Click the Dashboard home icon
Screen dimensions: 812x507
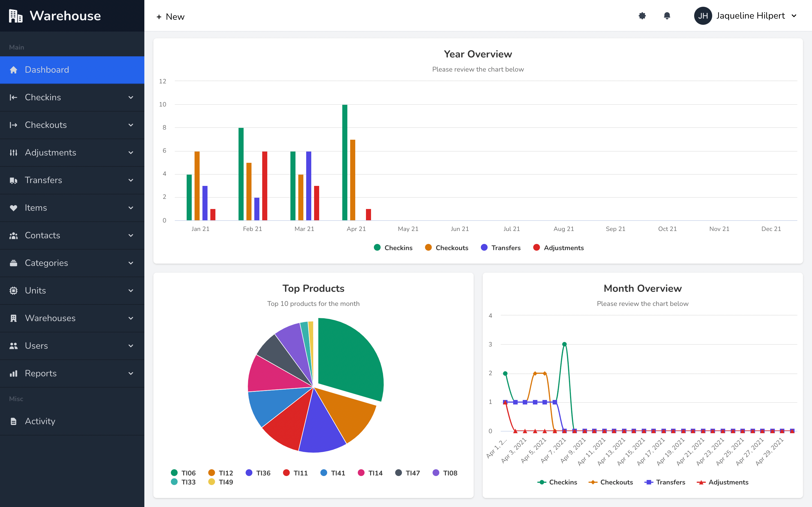(14, 70)
